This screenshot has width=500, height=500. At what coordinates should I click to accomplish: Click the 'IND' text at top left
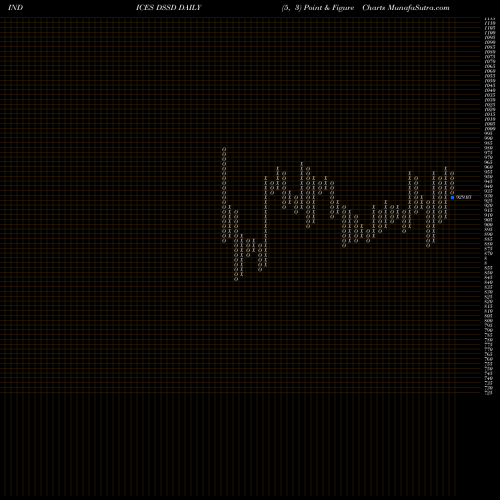pos(16,8)
